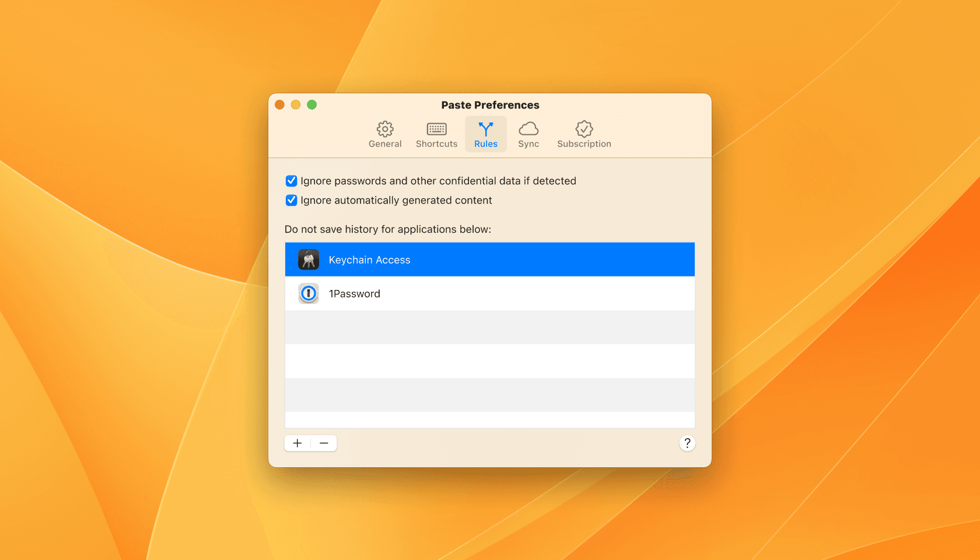
Task: Click the 'Do not save history' label
Action: (388, 229)
